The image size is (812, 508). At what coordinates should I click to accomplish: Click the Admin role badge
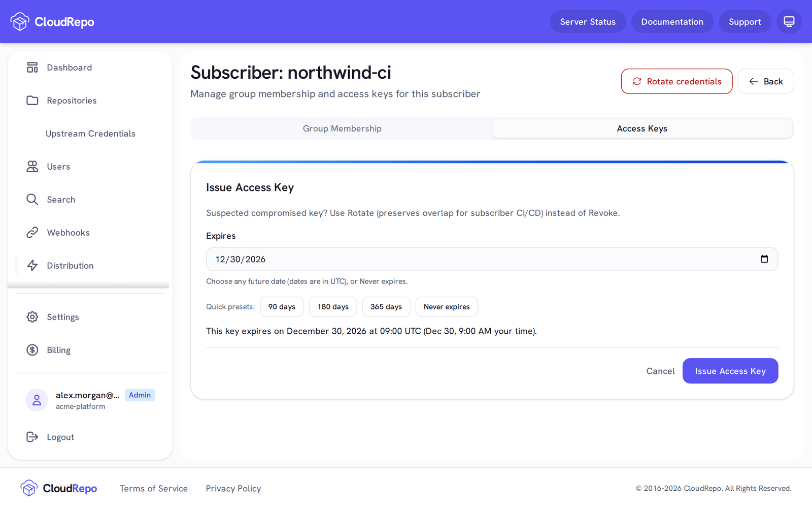(140, 395)
